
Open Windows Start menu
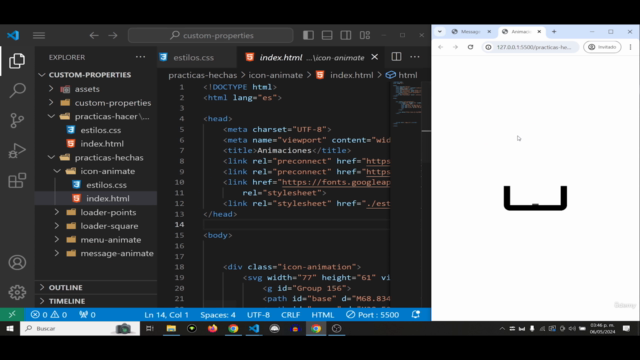[10, 328]
